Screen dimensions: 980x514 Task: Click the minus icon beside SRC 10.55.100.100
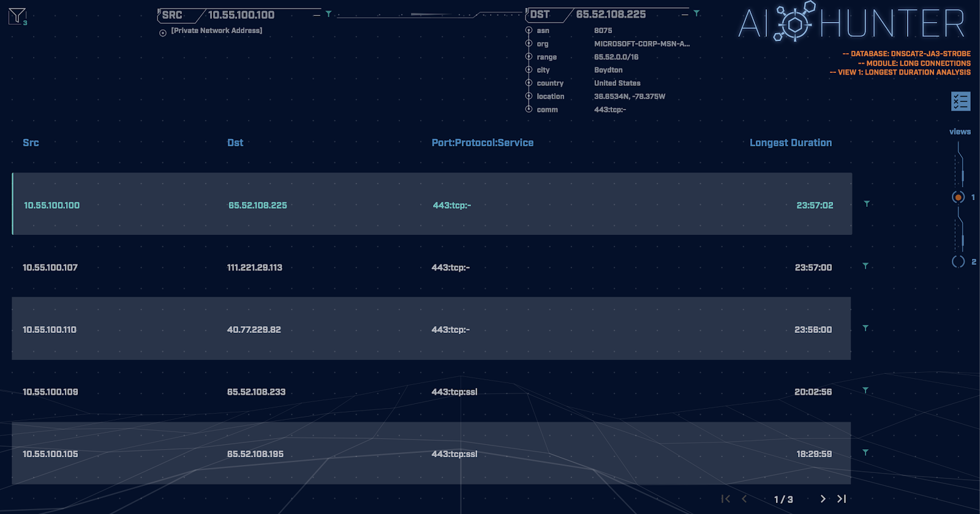pos(317,15)
